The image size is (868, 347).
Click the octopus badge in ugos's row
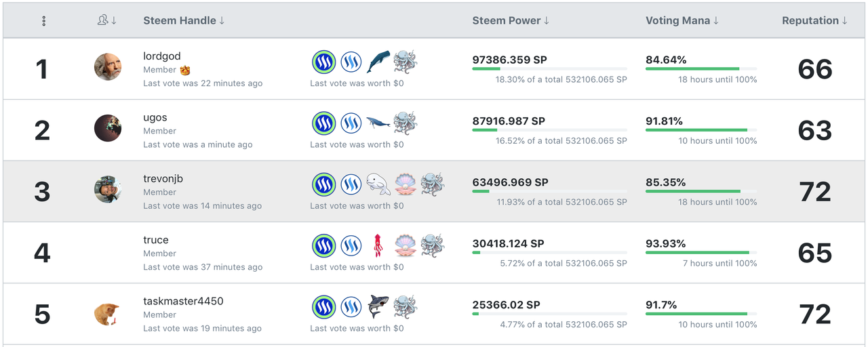406,123
